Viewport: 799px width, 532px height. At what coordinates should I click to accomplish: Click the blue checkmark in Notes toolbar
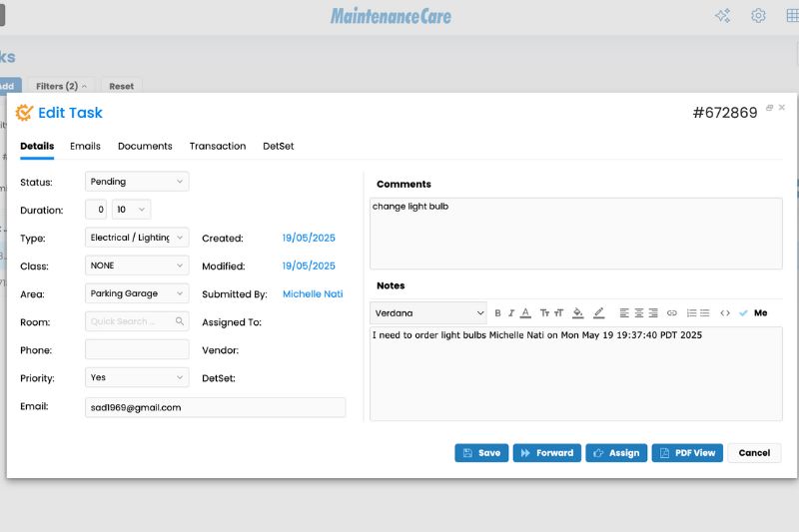[743, 313]
